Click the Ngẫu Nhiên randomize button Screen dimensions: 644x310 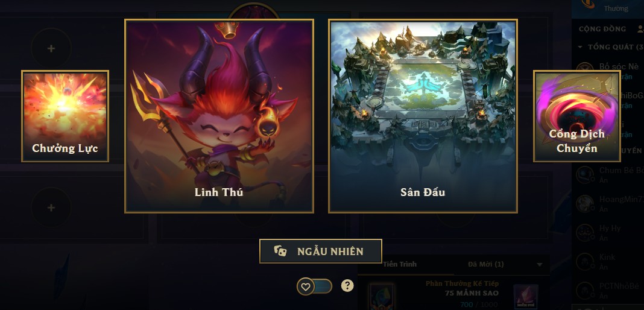click(320, 251)
